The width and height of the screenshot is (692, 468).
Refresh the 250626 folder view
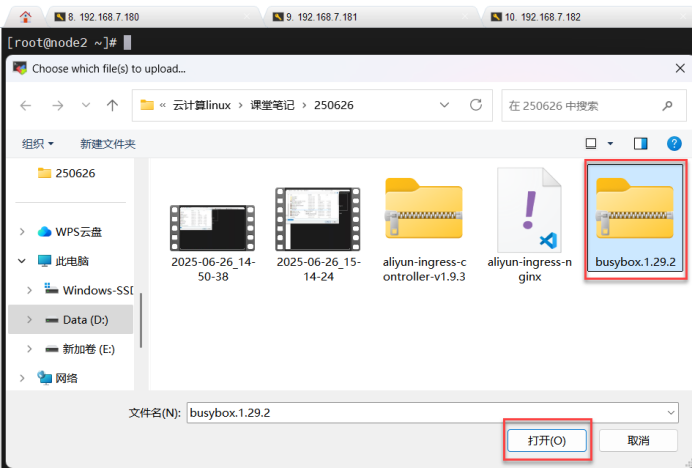click(x=476, y=105)
